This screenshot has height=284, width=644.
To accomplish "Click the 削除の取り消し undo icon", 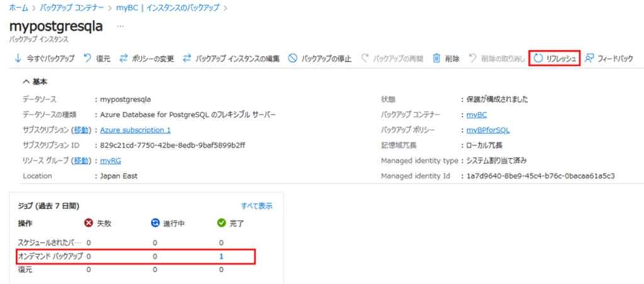I will [x=473, y=59].
